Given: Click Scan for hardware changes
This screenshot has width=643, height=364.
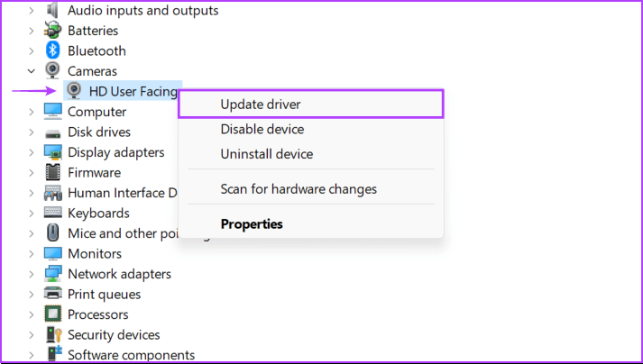Looking at the screenshot, I should tap(299, 189).
